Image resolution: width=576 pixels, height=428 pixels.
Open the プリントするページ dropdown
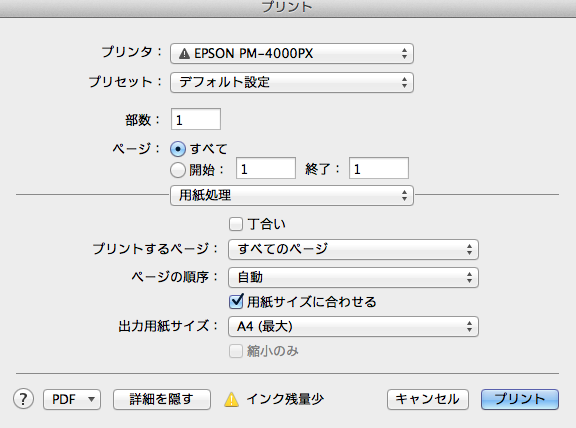point(353,249)
